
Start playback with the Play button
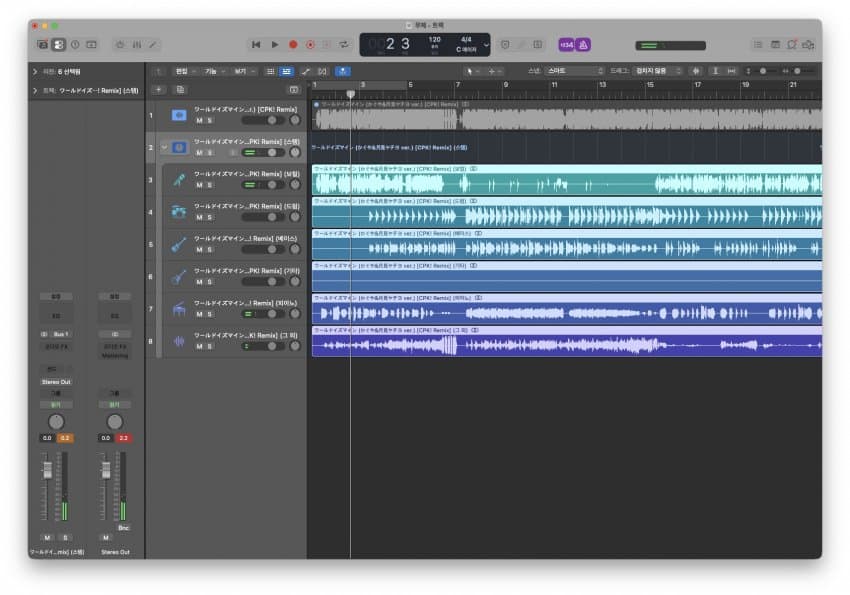[275, 44]
